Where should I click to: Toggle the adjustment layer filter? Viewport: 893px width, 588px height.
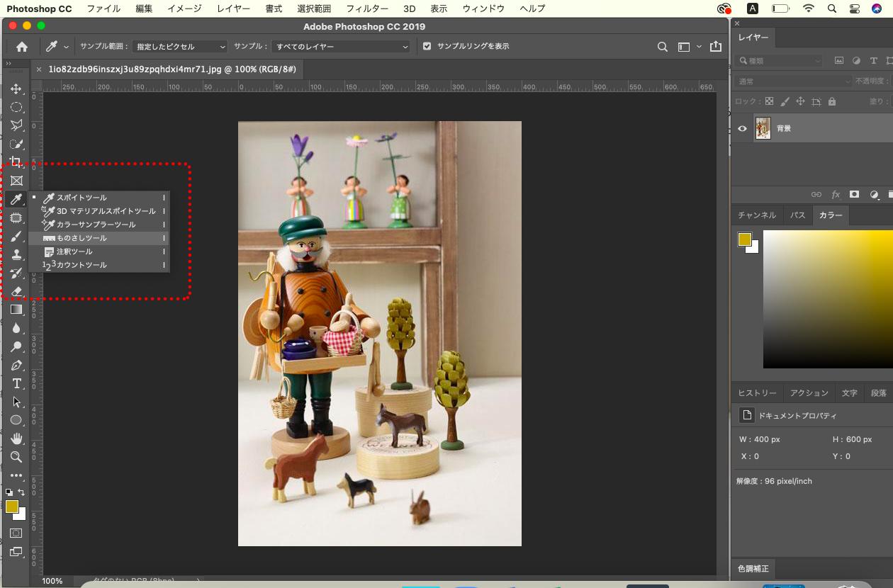(x=856, y=61)
